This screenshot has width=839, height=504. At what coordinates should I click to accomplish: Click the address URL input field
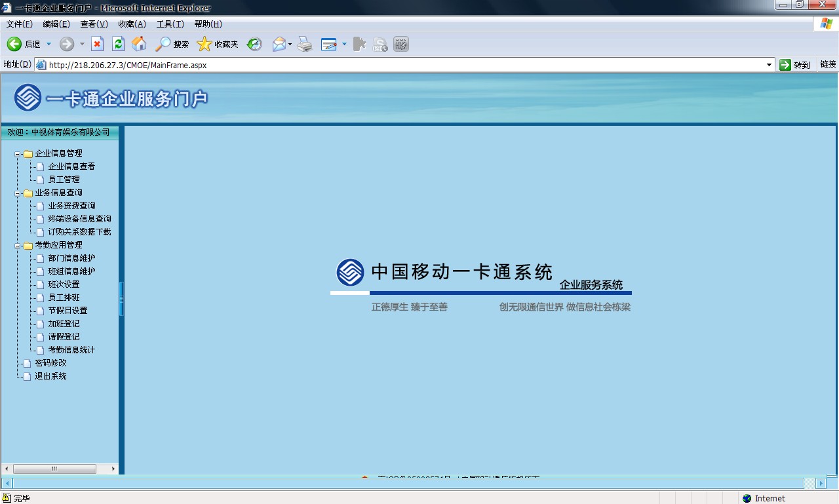coord(405,65)
